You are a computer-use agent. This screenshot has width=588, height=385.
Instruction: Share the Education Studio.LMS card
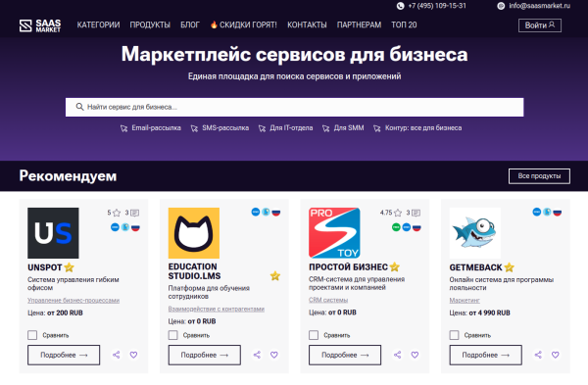[257, 355]
